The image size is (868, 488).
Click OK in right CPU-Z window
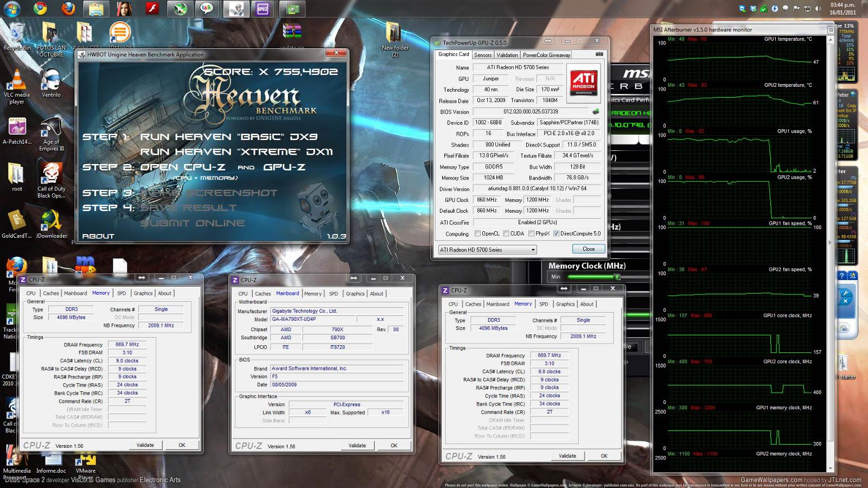tap(604, 456)
